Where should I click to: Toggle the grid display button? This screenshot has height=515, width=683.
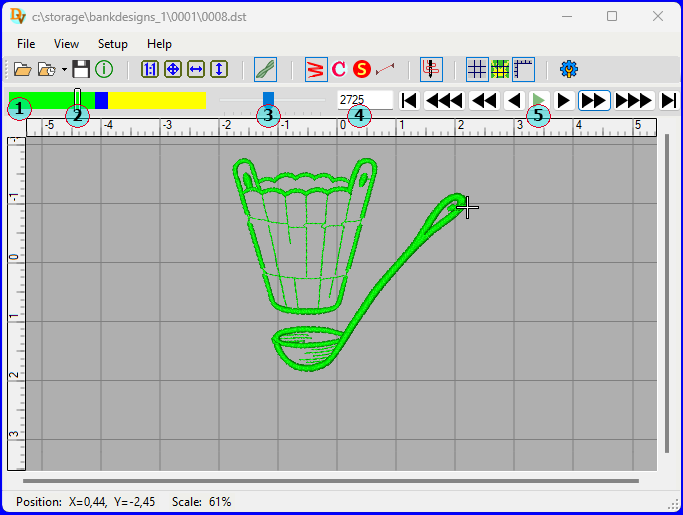pos(477,69)
